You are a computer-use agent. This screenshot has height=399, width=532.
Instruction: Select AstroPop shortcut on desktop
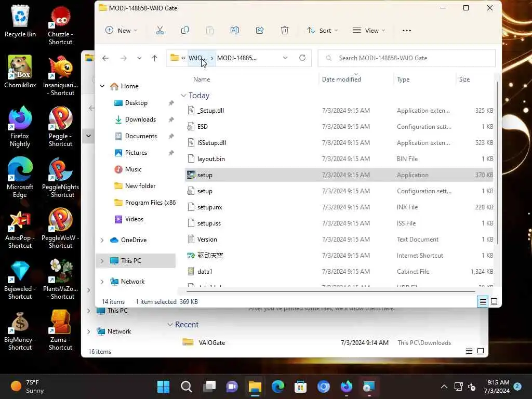(20, 229)
